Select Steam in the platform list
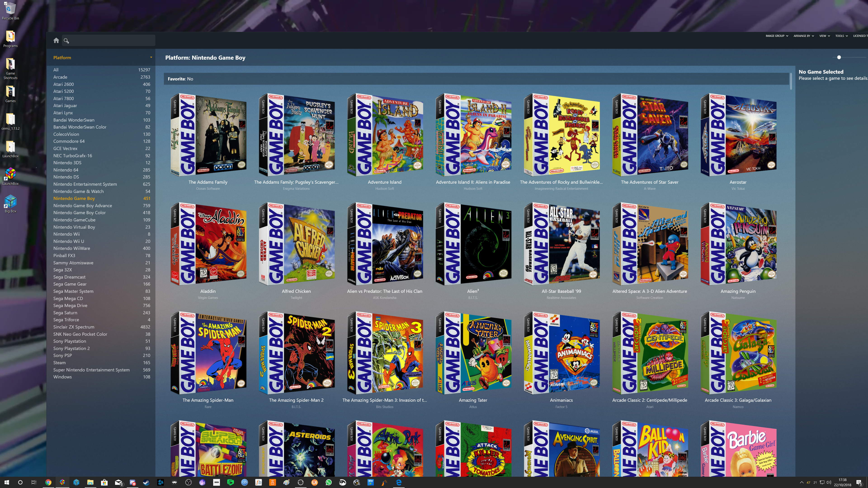This screenshot has width=868, height=488. tap(101, 363)
